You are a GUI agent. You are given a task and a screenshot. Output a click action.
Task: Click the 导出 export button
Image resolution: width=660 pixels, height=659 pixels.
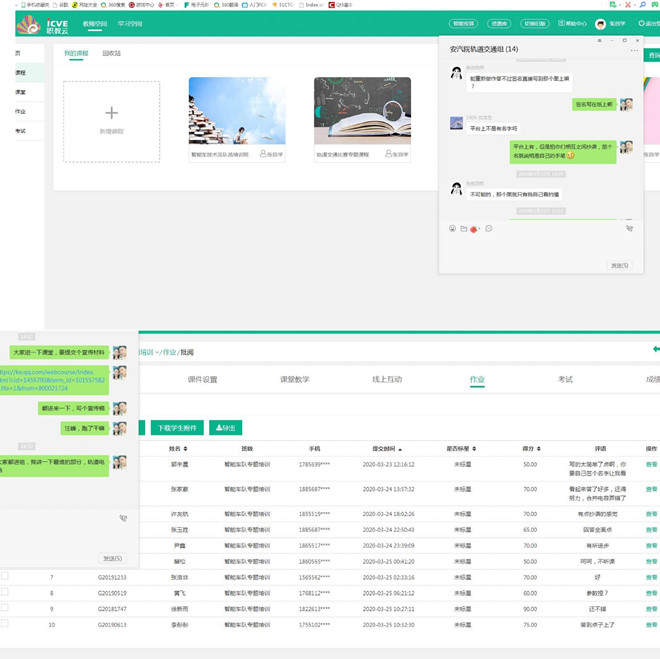click(x=225, y=428)
